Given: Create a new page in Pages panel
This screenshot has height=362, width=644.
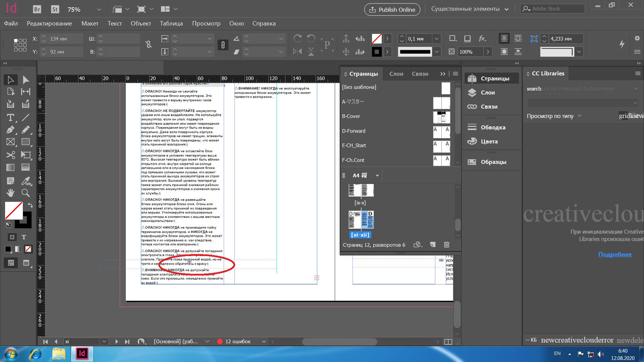Looking at the screenshot, I should (433, 244).
